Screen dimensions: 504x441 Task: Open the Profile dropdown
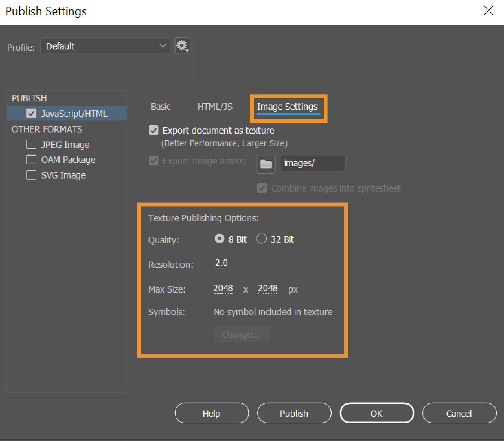[x=105, y=46]
